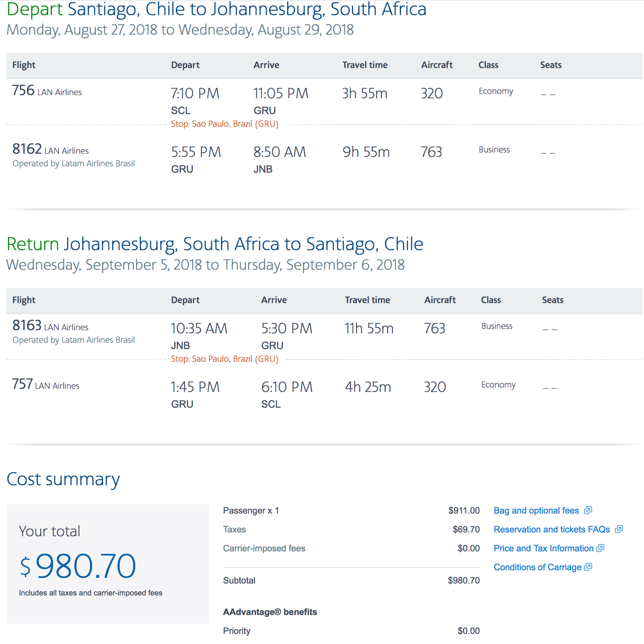Viewport: 644px width, 644px height.
Task: Open the Conditions of Carriage link
Action: (537, 567)
